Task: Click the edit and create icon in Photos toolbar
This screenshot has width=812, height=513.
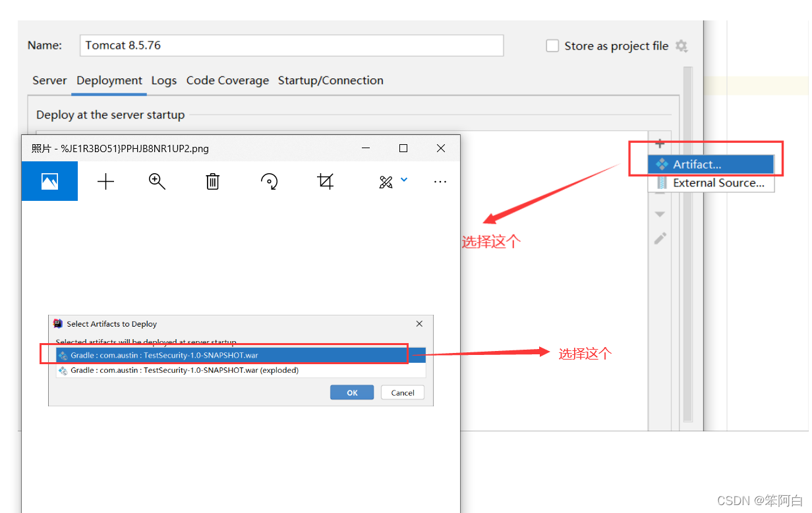Action: [x=386, y=182]
